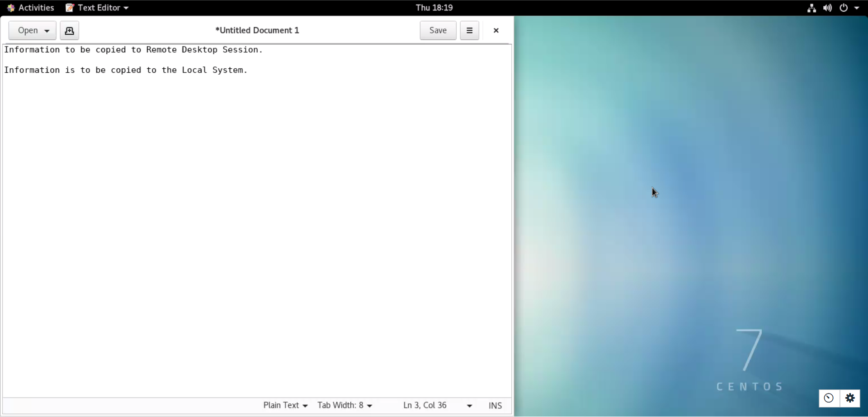868x417 pixels.
Task: Click the Thu 18:19 clock in top bar
Action: (434, 8)
